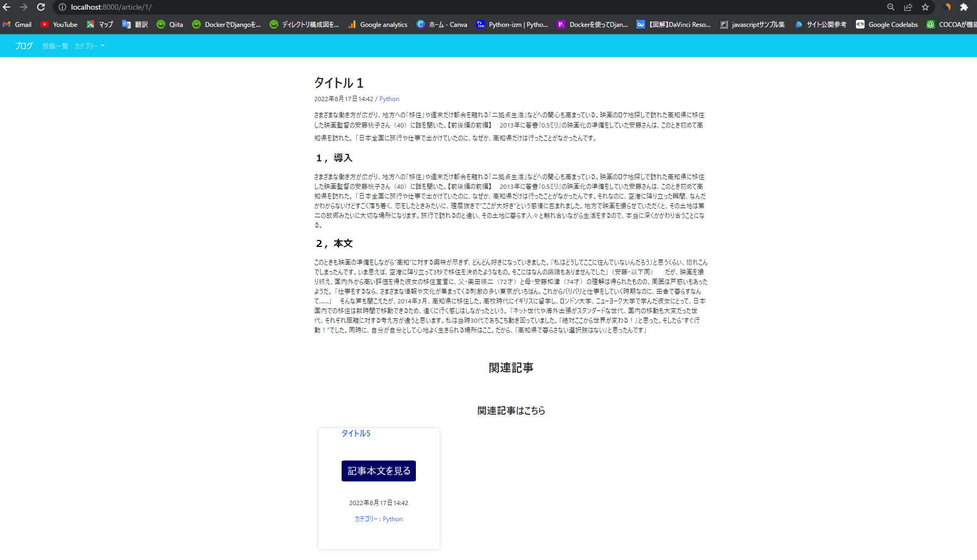Open the javascriptサンプル集 bookmark
The image size is (977, 560).
pos(752,24)
